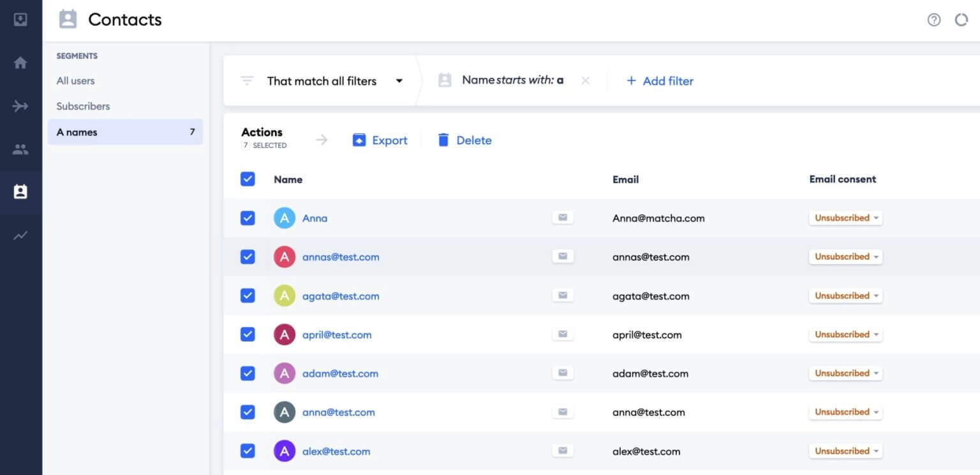Viewport: 980px width, 475px height.
Task: Remove the Name starts with filter
Action: [x=585, y=81]
